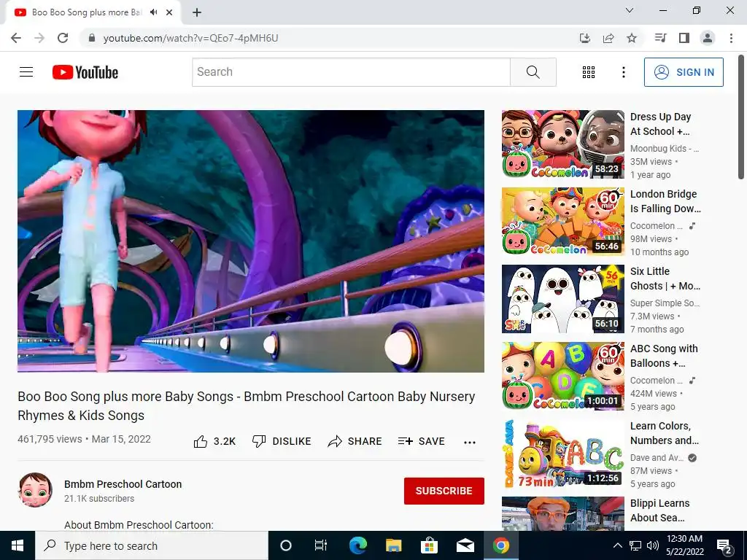Close the Boo Boo Song tab

(x=169, y=12)
